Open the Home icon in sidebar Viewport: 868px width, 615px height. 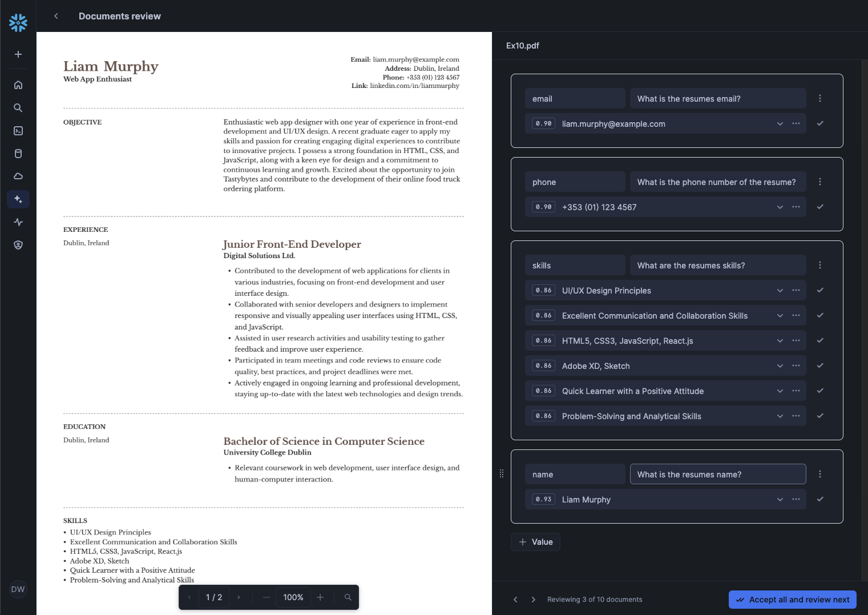tap(18, 85)
